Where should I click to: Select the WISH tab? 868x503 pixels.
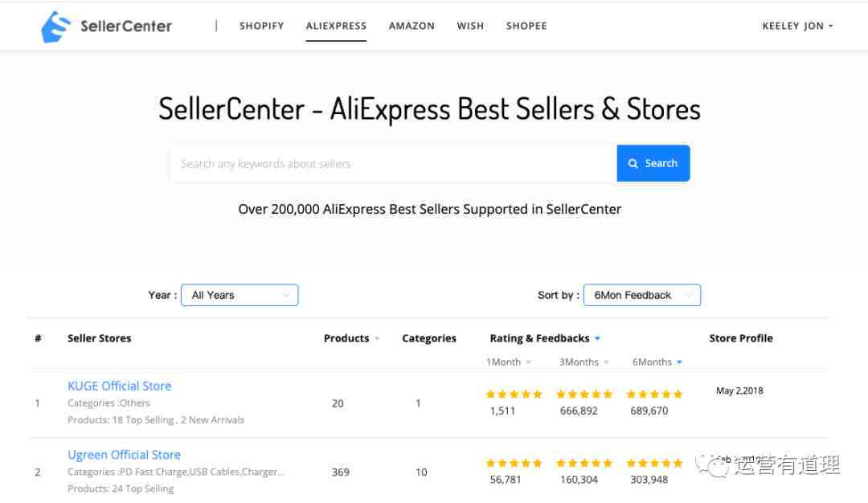tap(470, 26)
